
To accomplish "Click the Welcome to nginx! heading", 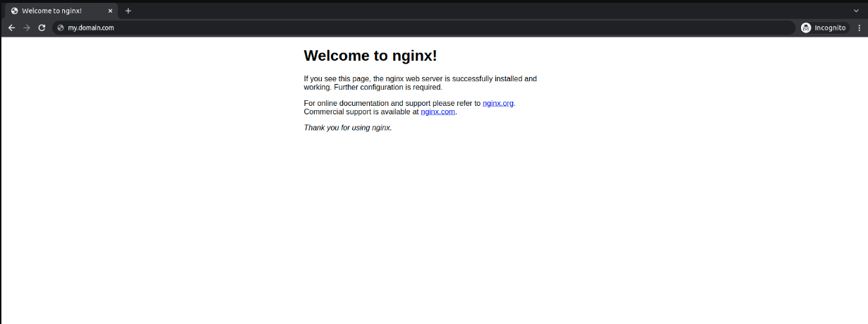I will coord(370,56).
